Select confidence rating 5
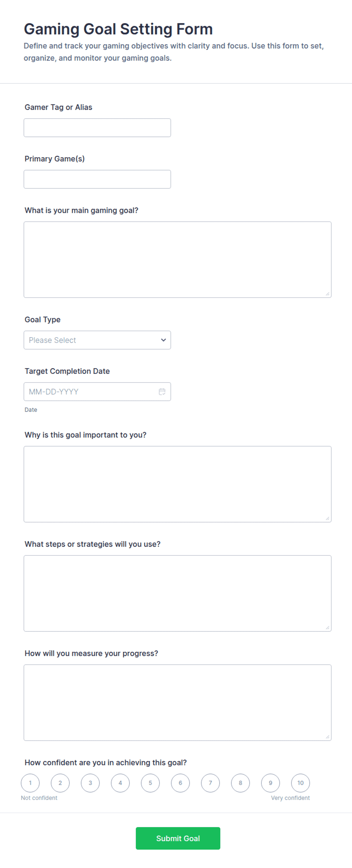Image resolution: width=352 pixels, height=868 pixels. pos(150,783)
